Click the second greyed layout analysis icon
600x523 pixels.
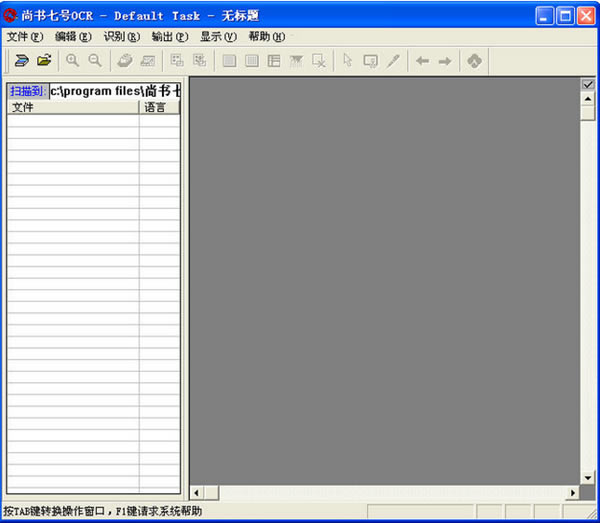pyautogui.click(x=199, y=60)
